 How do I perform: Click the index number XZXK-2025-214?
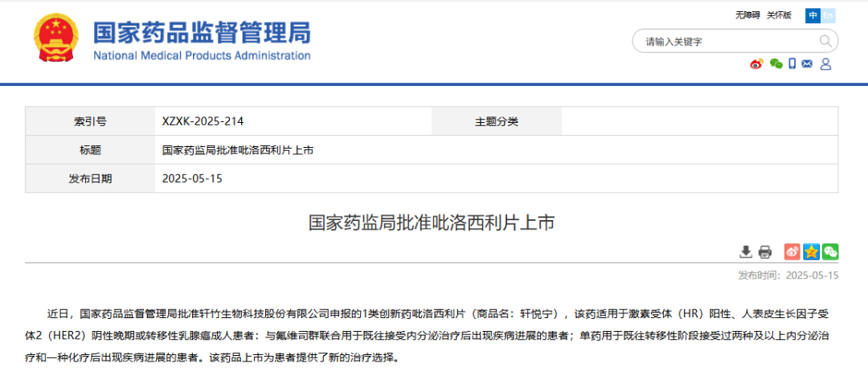(x=203, y=121)
